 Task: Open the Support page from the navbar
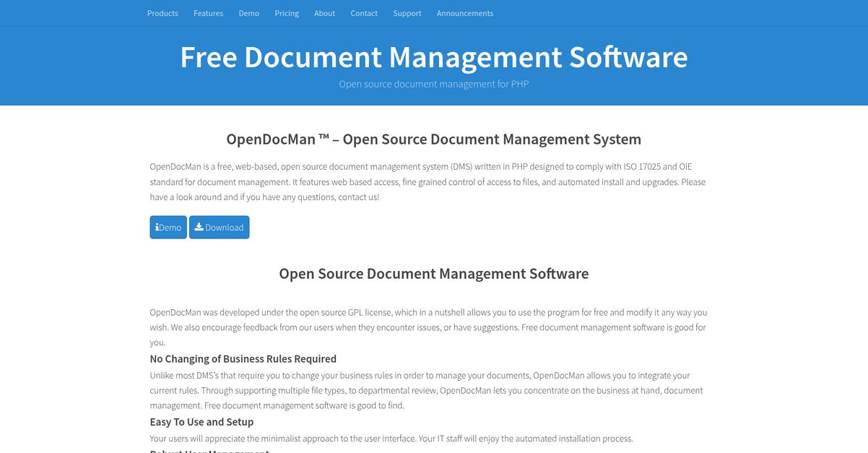click(x=407, y=12)
